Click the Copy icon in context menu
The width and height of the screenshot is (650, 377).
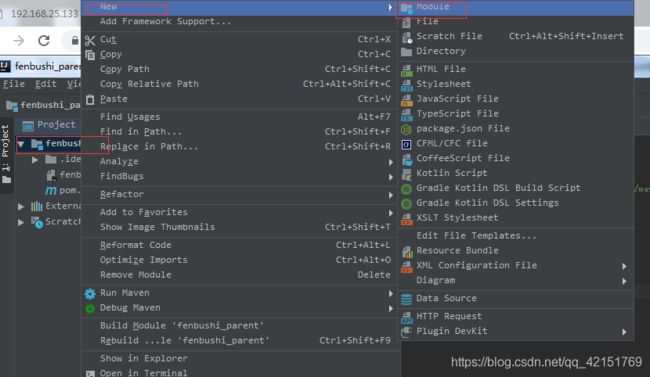90,55
